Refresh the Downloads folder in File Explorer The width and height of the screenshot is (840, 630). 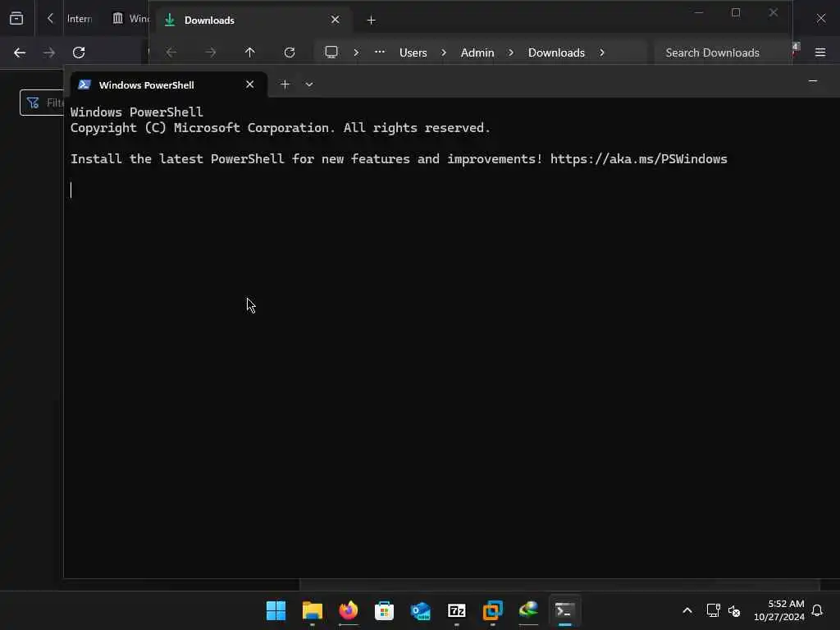coord(290,52)
